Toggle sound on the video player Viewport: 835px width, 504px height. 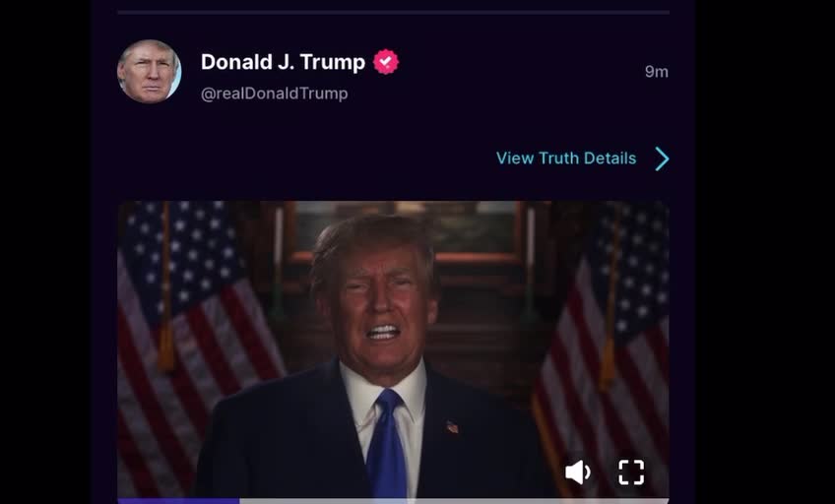click(x=578, y=472)
